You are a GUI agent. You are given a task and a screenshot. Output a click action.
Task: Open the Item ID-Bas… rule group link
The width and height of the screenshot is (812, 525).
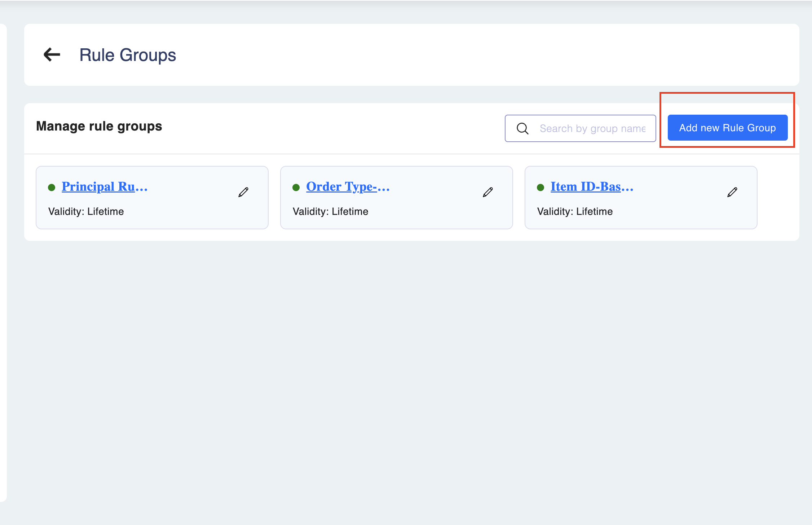(x=592, y=186)
